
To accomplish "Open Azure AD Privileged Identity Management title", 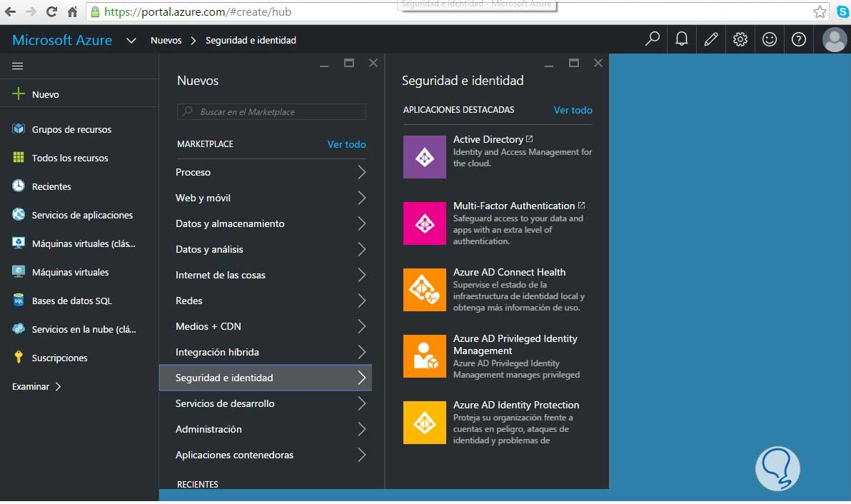I will point(515,345).
